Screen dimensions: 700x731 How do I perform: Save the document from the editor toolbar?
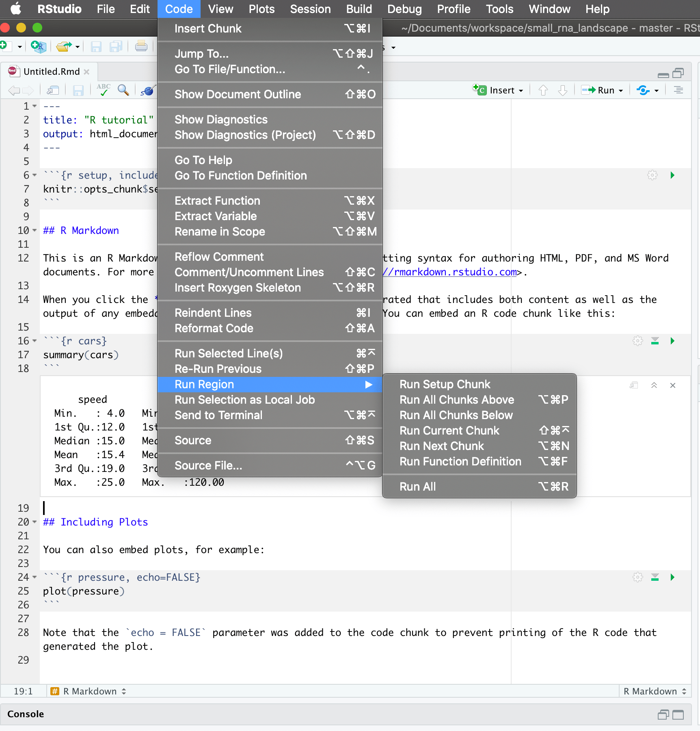click(78, 90)
